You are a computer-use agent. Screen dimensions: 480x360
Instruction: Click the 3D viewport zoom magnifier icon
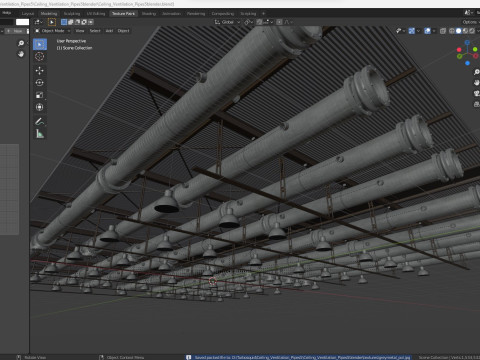[477, 72]
